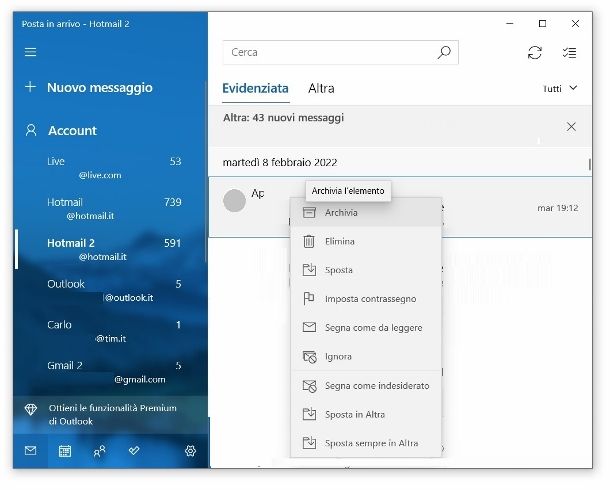Open the Tutti filter dropdown

coord(559,89)
